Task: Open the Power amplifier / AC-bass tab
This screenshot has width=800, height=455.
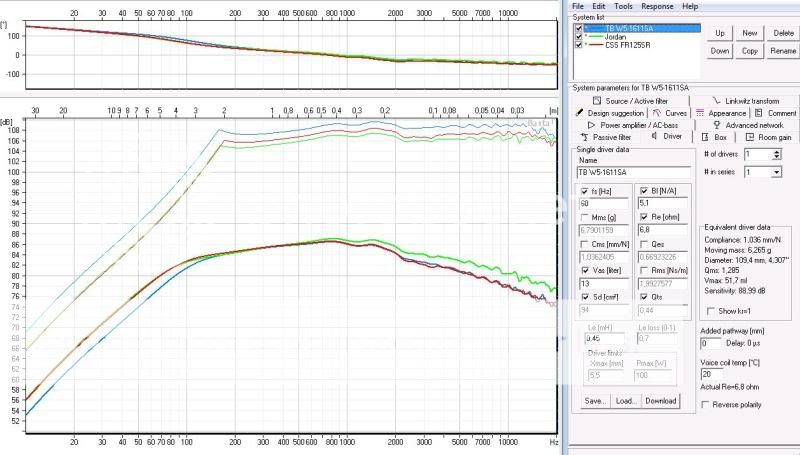Action: point(637,125)
